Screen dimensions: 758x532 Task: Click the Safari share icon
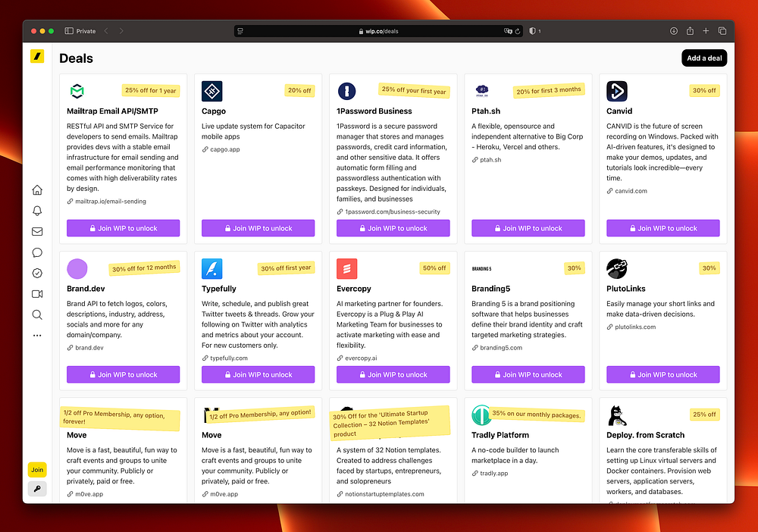pos(690,30)
